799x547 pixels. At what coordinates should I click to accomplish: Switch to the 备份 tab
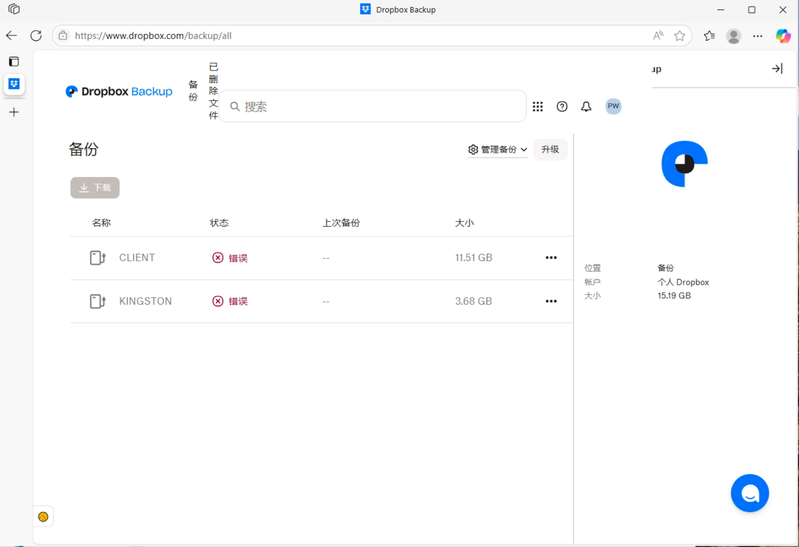click(x=193, y=91)
